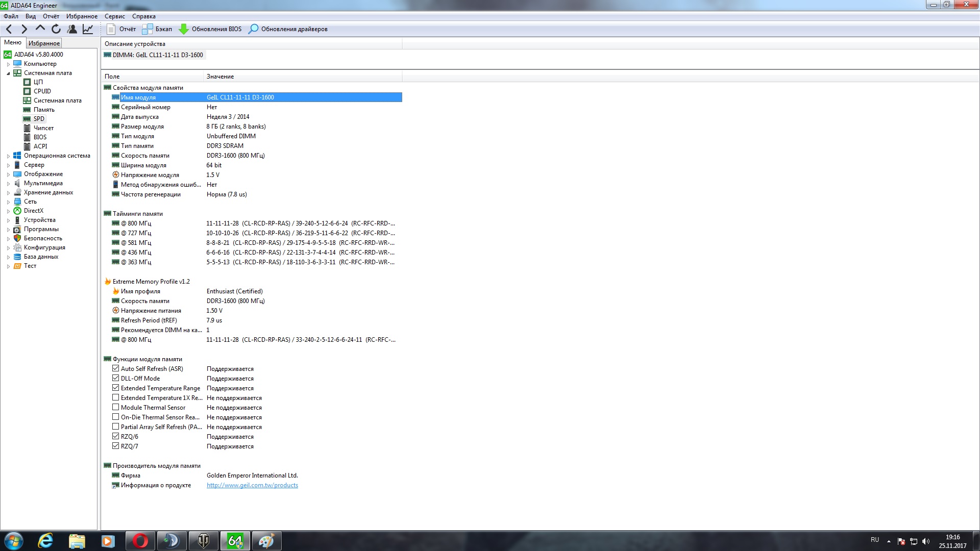Open the graph chart toolbar icon
Image resolution: width=980 pixels, height=551 pixels.
tap(88, 29)
